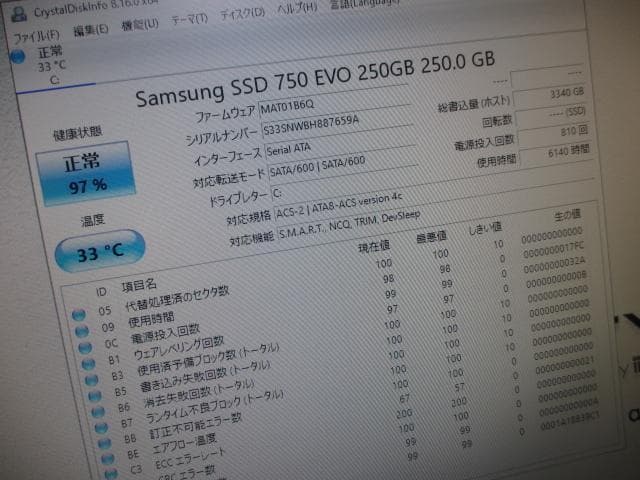Open the 機能(U) menu
This screenshot has height=480, width=640.
140,24
